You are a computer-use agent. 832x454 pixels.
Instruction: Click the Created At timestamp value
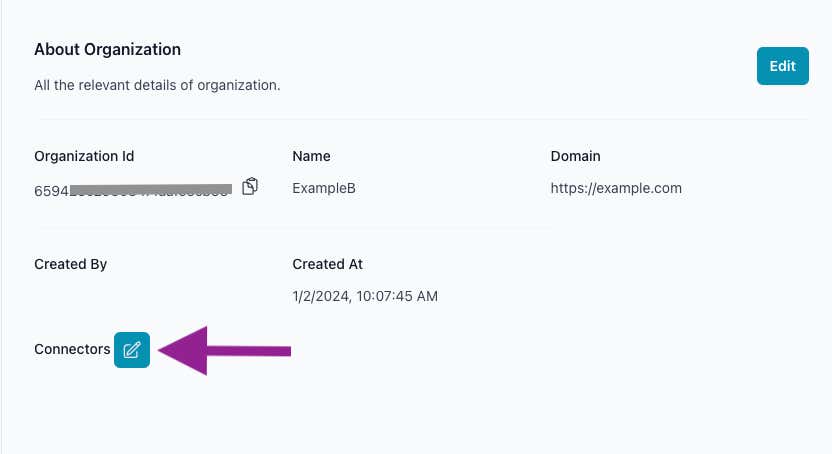(365, 296)
